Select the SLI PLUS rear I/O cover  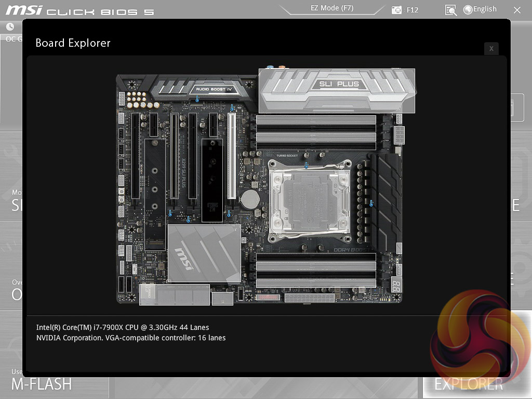[x=337, y=91]
